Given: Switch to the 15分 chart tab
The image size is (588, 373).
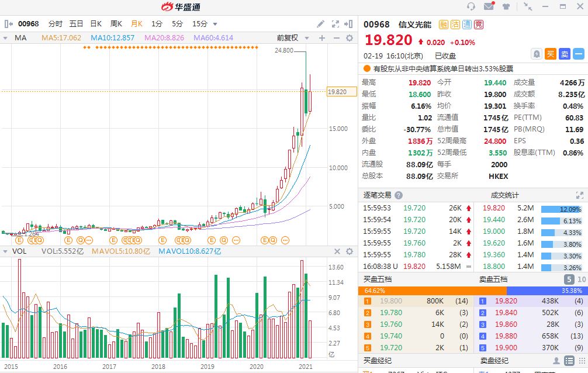Looking at the screenshot, I should (199, 24).
